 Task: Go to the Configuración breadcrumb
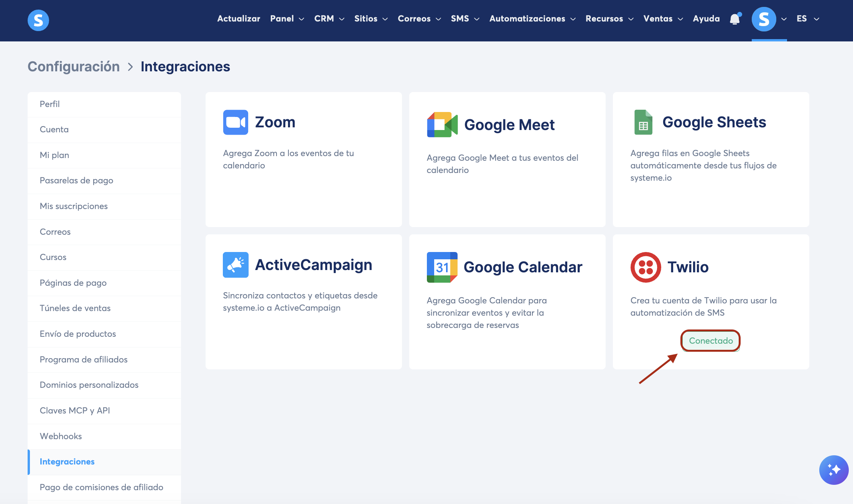click(74, 67)
